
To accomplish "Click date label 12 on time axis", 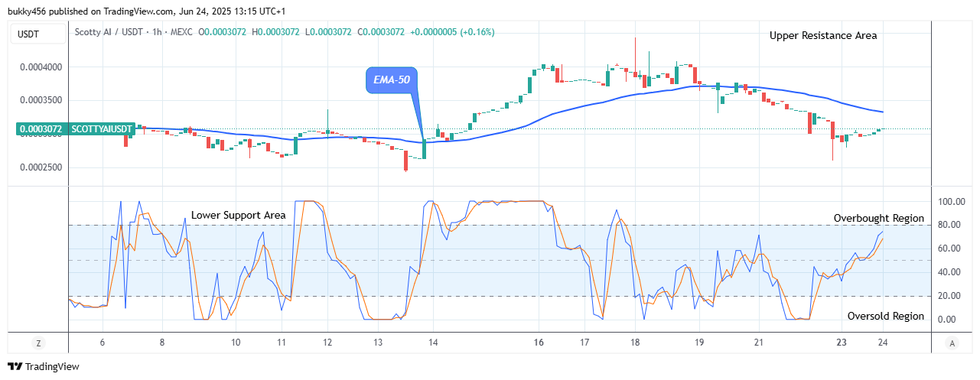I will tap(327, 343).
